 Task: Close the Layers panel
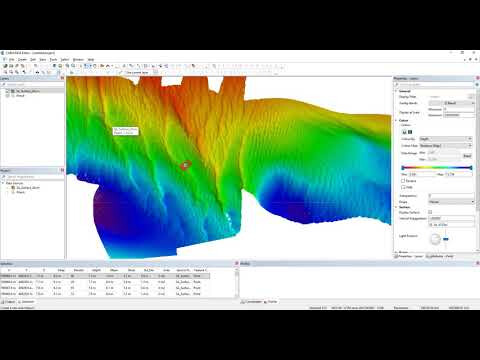pos(62,78)
